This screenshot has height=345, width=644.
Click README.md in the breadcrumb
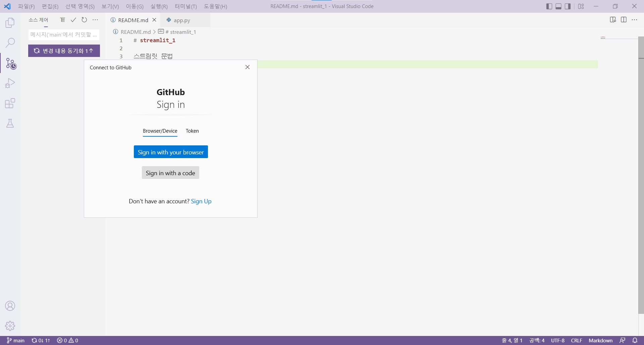[x=136, y=32]
